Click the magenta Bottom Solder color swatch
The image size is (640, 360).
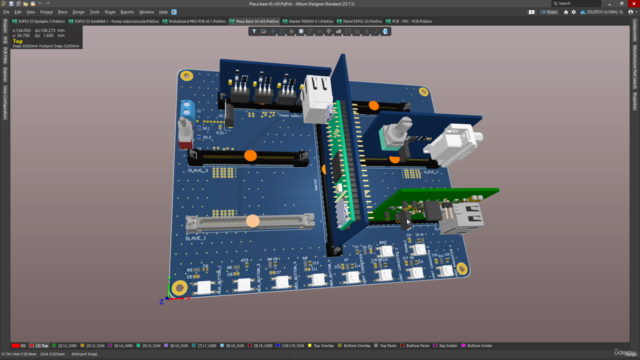click(x=464, y=346)
